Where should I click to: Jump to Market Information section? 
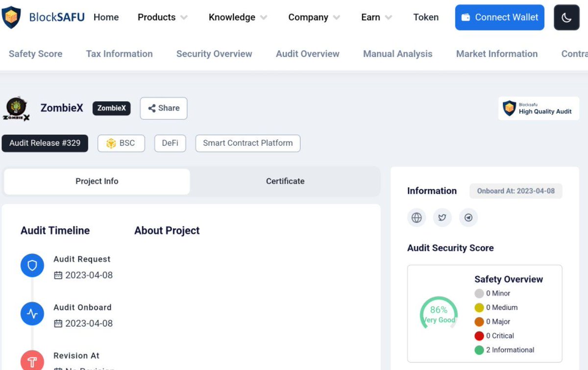tap(497, 54)
